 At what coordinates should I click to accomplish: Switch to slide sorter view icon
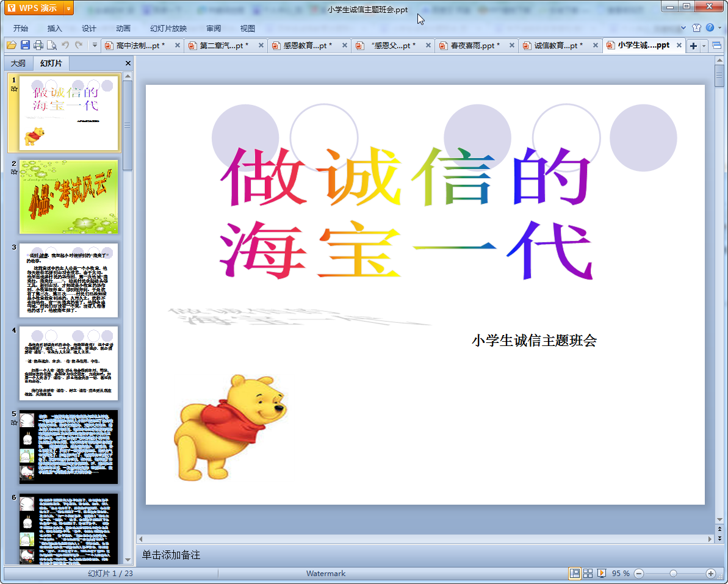point(588,574)
